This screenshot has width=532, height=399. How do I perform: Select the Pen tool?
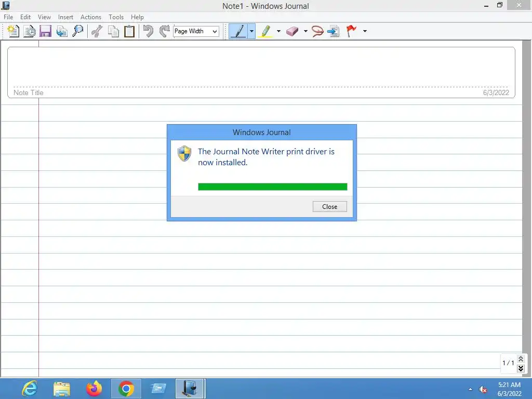(238, 31)
